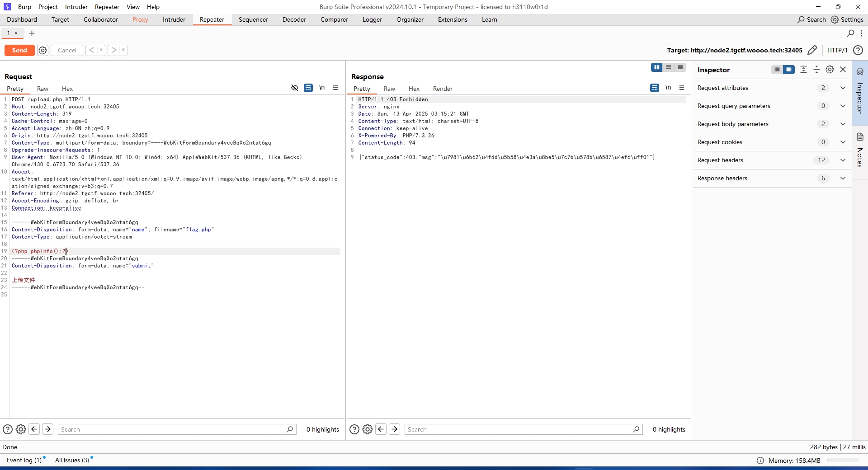Toggle \n newline display in Request
Screen dimensions: 868x470
[x=322, y=88]
